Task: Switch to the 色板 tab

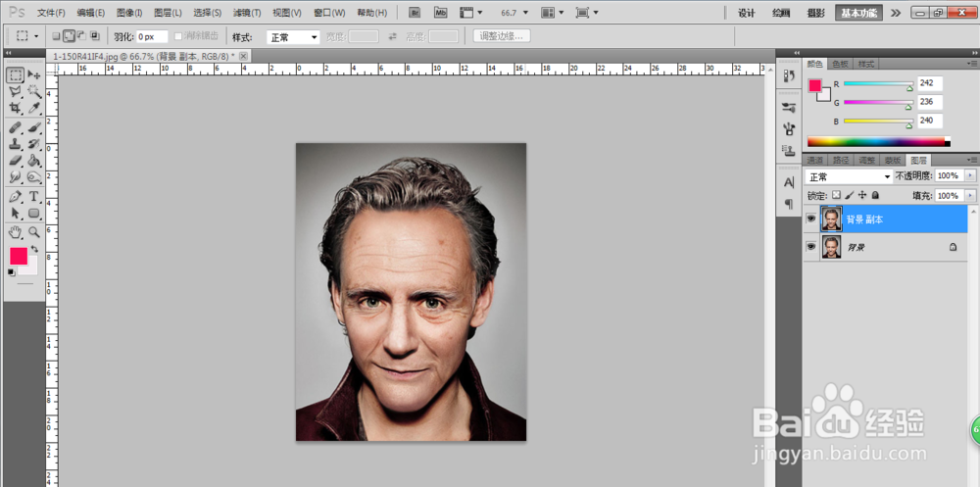Action: pos(840,64)
